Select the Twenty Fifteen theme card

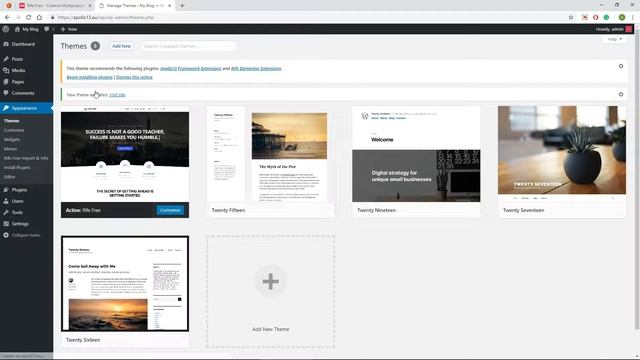(x=270, y=162)
